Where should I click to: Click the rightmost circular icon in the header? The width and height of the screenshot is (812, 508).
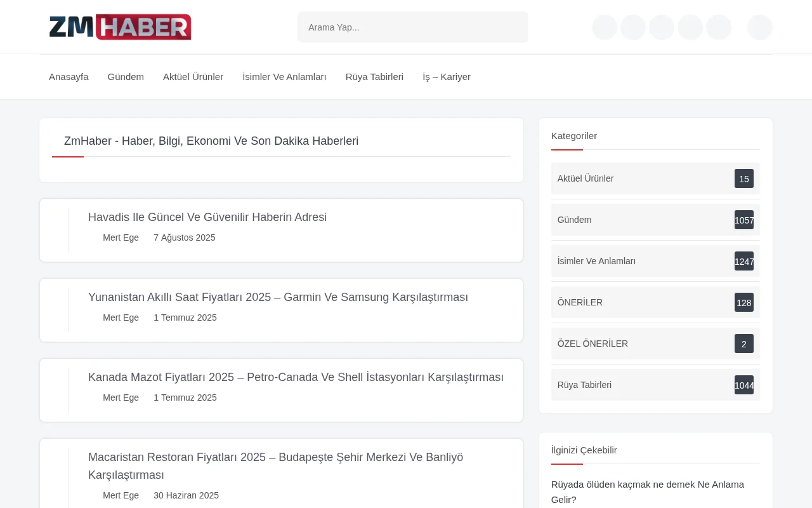pyautogui.click(x=759, y=27)
